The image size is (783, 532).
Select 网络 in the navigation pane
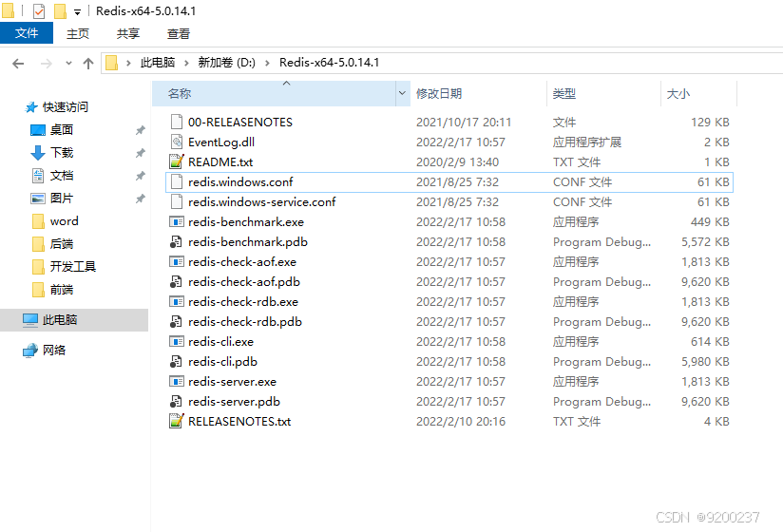coord(54,350)
